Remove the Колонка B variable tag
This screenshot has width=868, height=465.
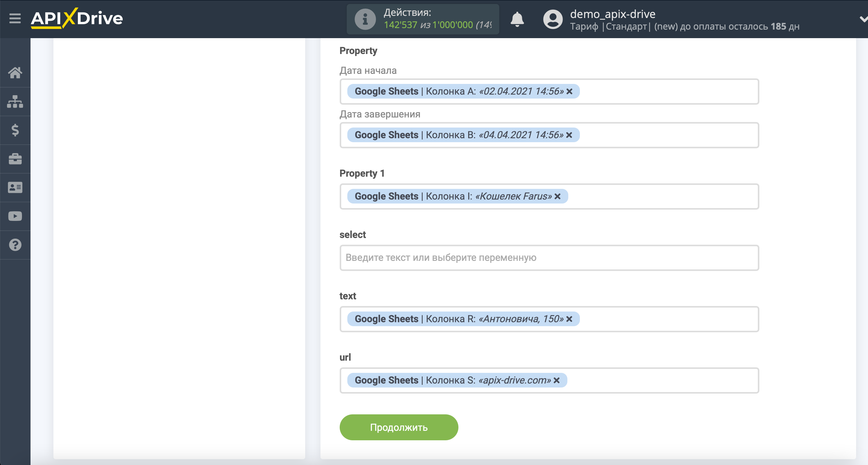(569, 135)
